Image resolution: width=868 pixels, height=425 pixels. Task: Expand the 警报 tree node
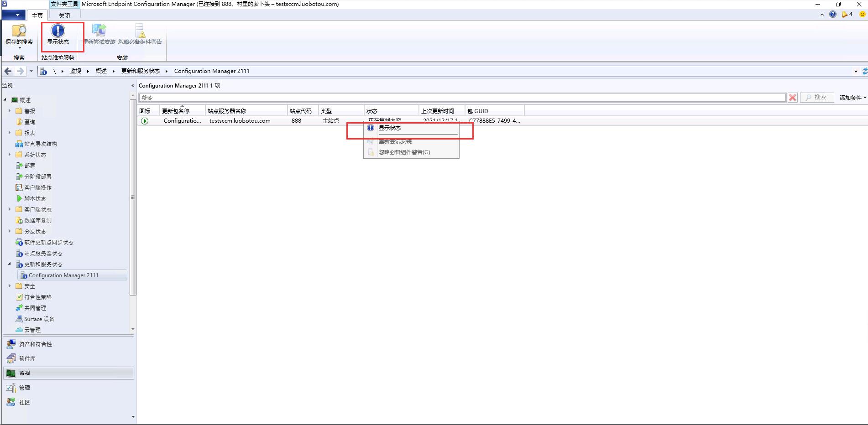10,111
